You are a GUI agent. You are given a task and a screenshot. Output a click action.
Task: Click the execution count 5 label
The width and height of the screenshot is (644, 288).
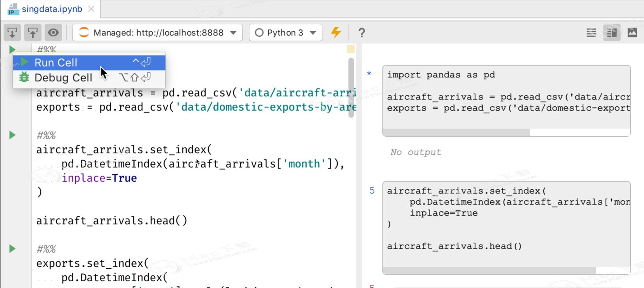372,190
